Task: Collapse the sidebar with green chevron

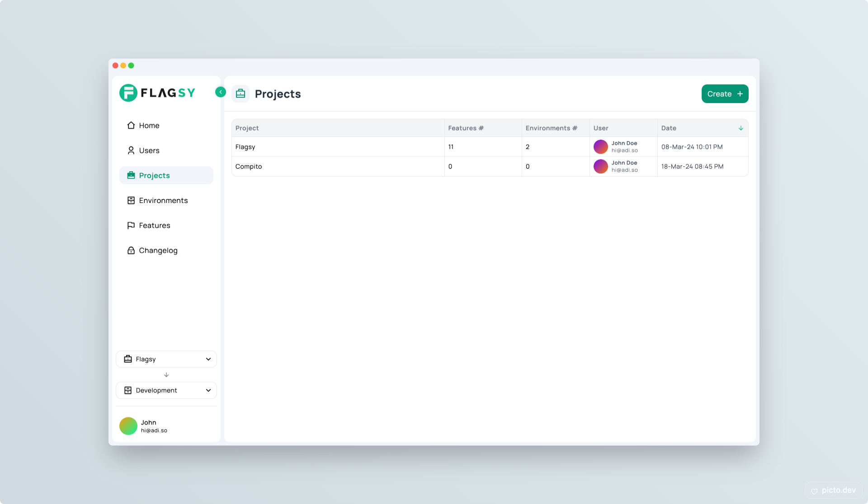Action: click(x=221, y=92)
